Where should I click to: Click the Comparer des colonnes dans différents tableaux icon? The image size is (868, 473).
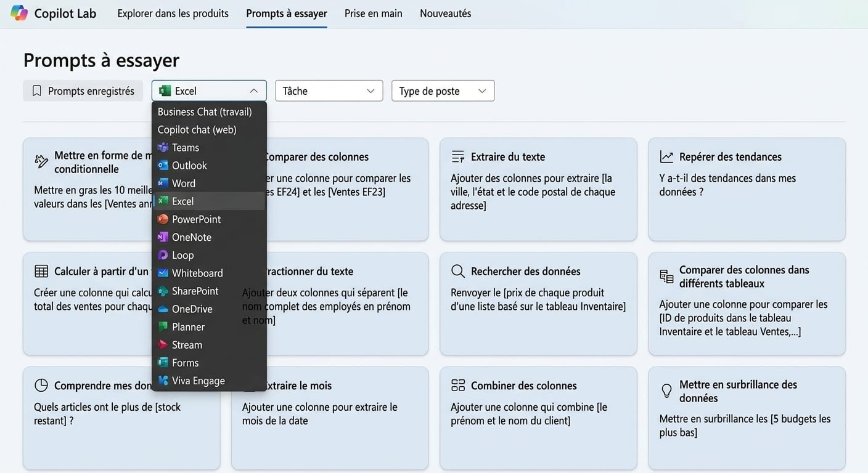pos(666,277)
